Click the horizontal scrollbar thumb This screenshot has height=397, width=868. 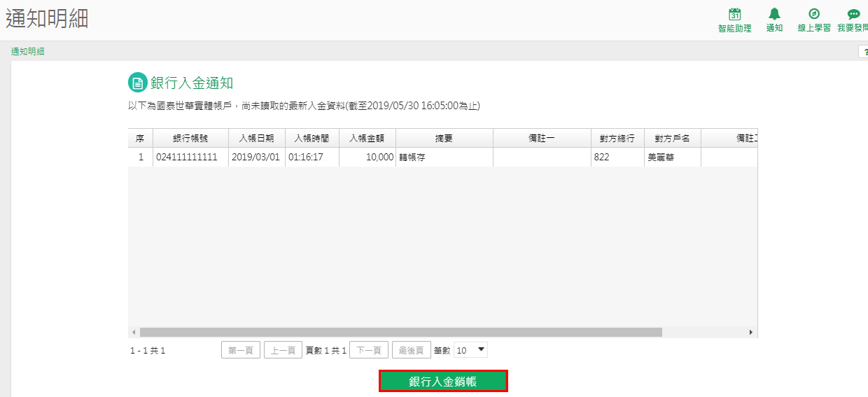[x=400, y=332]
